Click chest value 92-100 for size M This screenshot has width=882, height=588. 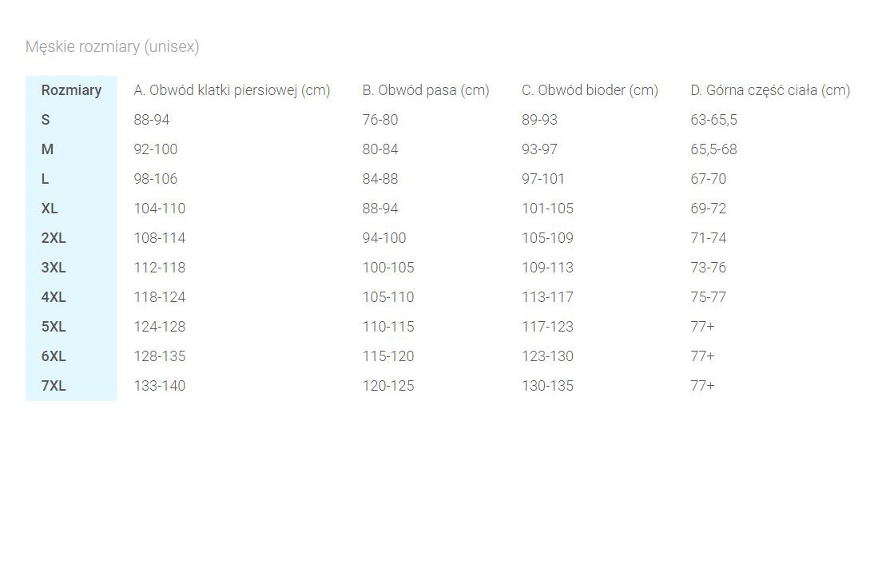point(156,149)
